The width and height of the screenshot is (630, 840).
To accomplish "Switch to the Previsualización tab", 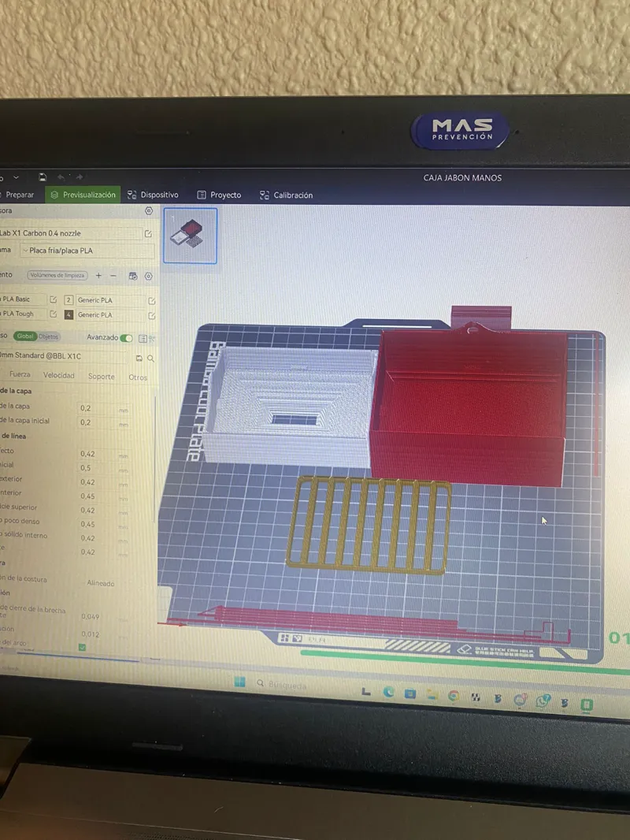I will [x=83, y=195].
